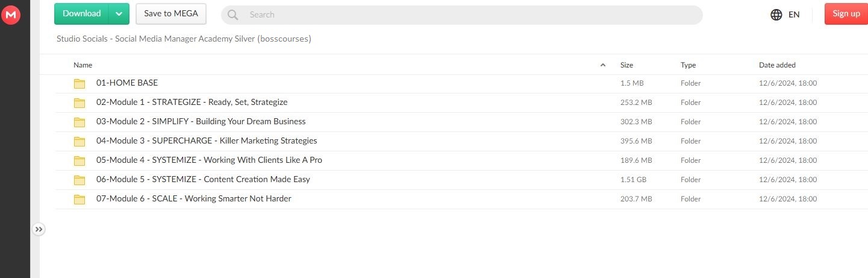The height and width of the screenshot is (278, 868).
Task: Open 06-Module 5 Content Creation Made Easy folder
Action: (x=203, y=180)
